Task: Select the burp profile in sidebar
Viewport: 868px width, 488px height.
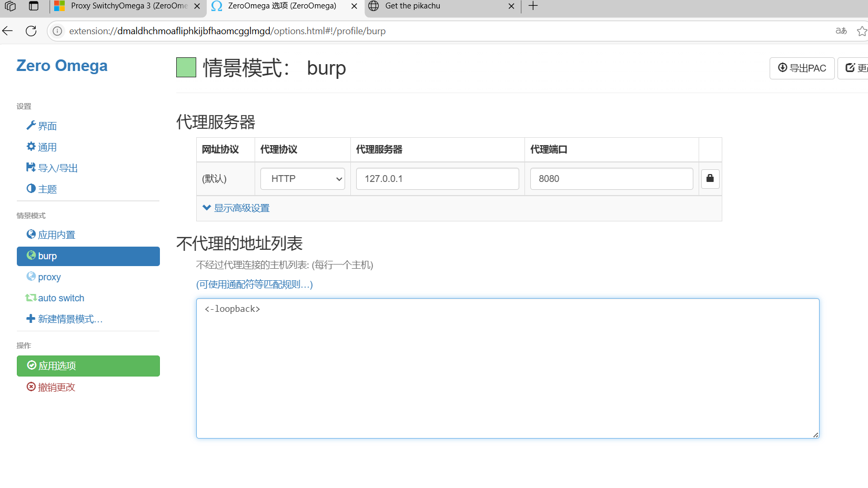Action: (88, 256)
